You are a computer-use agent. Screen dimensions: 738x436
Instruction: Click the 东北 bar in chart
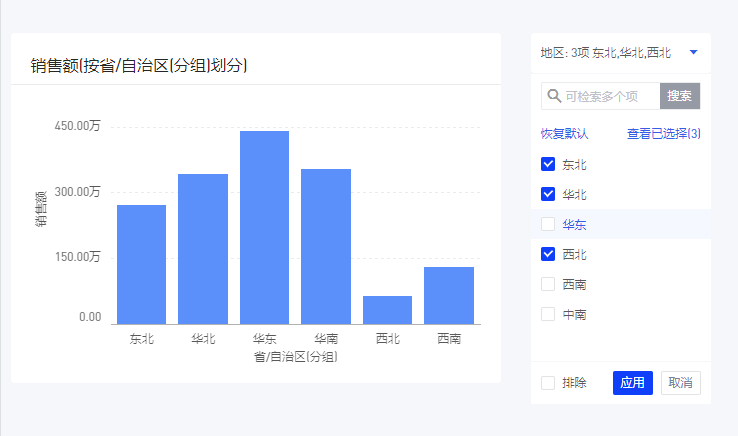[141, 265]
